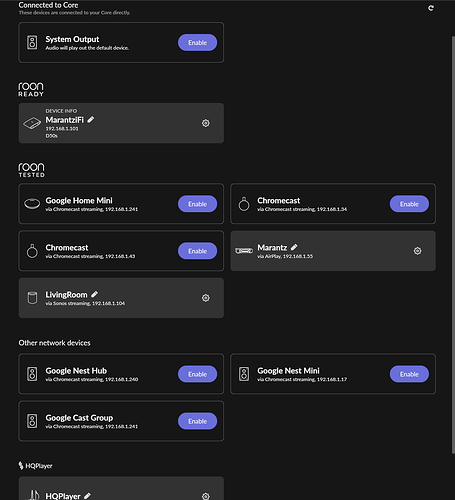Open LivingRoom Sonos settings gear

[x=206, y=298]
